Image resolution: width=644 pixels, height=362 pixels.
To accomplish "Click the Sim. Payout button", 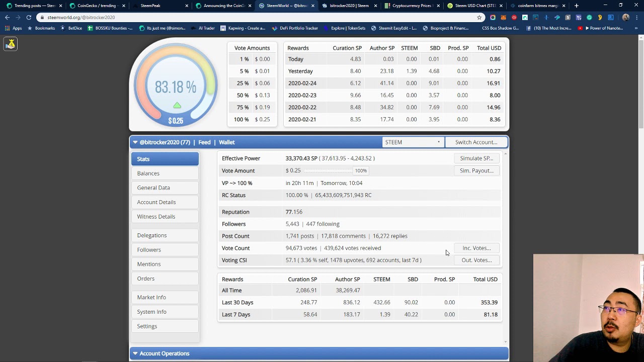I will point(476,170).
